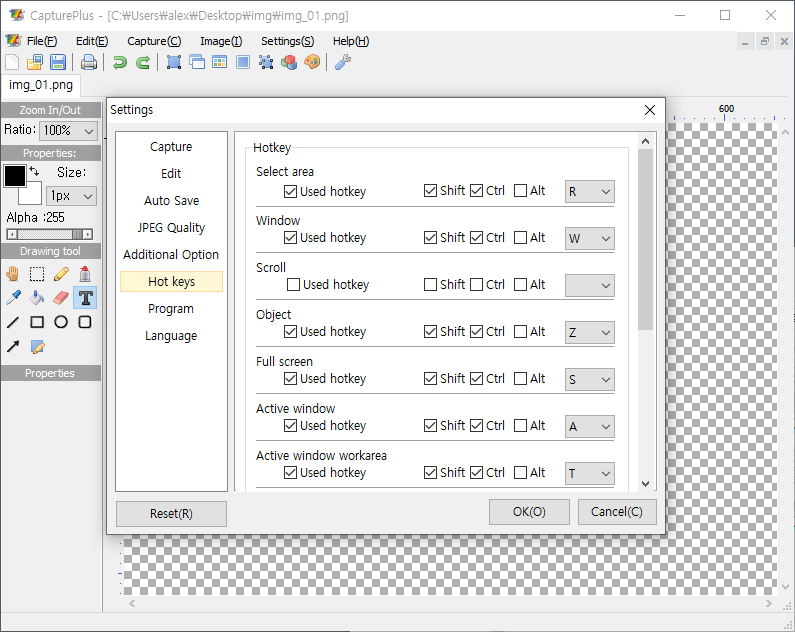Select the Ellipse shape tool

[61, 322]
